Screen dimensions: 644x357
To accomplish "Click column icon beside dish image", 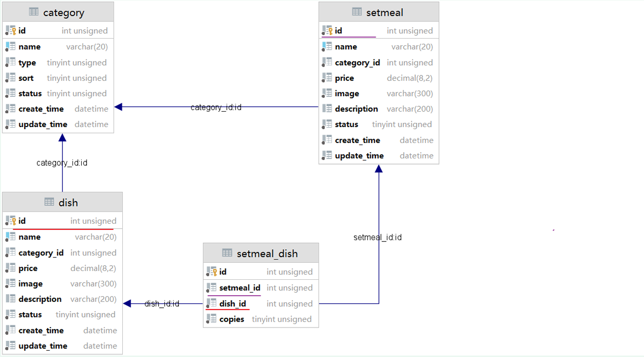I will pos(11,284).
